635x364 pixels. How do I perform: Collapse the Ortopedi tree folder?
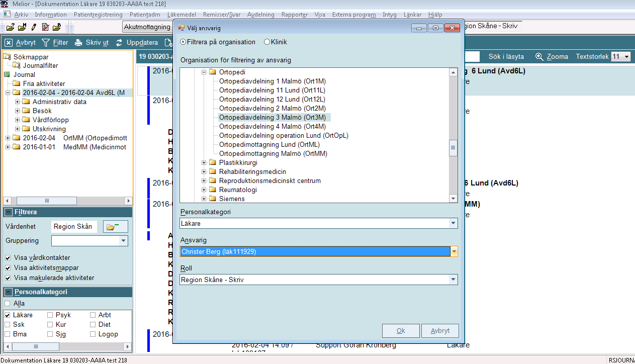click(x=205, y=72)
